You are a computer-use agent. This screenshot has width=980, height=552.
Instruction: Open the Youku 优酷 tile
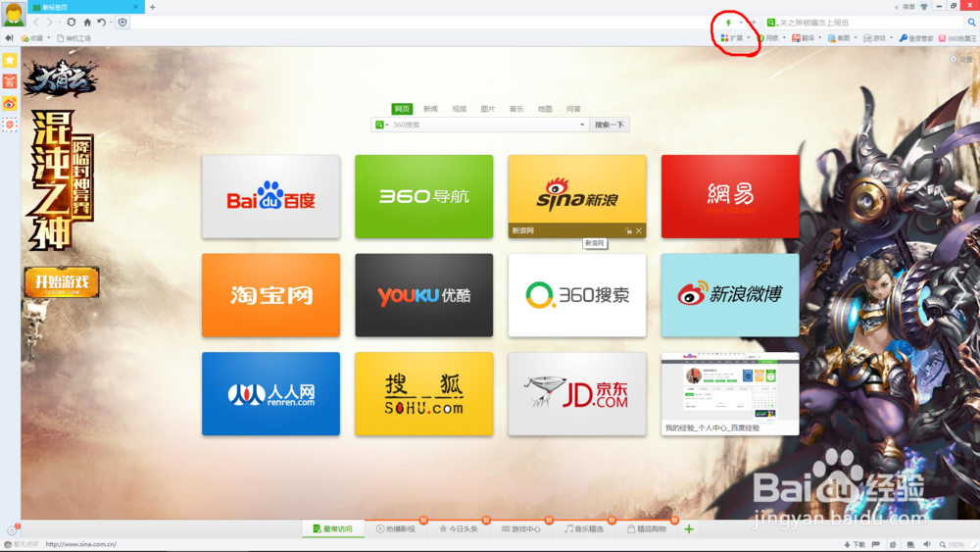(423, 295)
